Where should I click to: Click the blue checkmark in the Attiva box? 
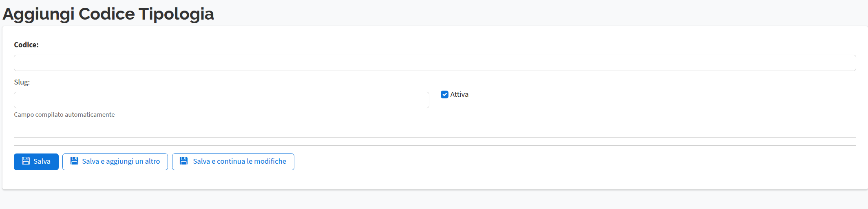444,94
